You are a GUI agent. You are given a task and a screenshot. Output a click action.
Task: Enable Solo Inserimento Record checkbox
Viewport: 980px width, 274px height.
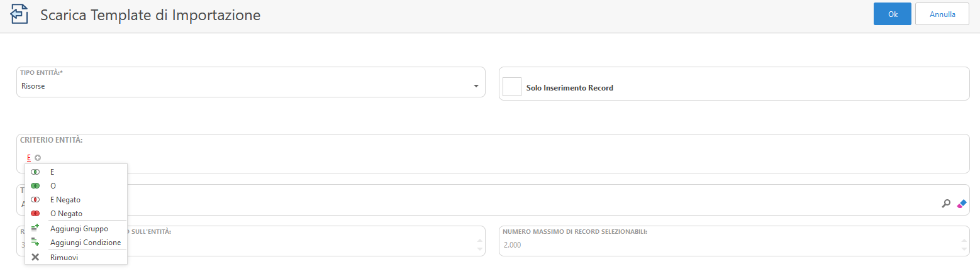(512, 87)
